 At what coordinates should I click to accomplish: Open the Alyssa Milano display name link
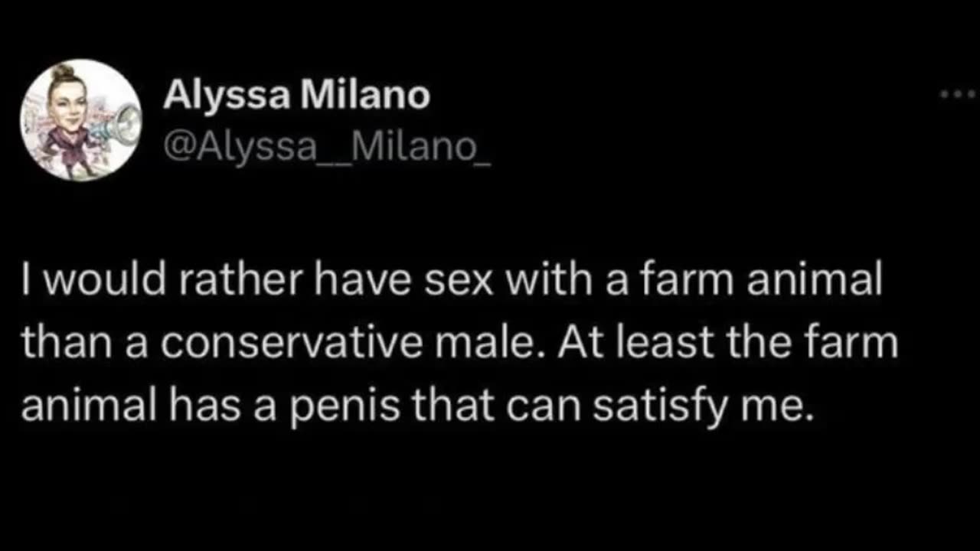(296, 96)
